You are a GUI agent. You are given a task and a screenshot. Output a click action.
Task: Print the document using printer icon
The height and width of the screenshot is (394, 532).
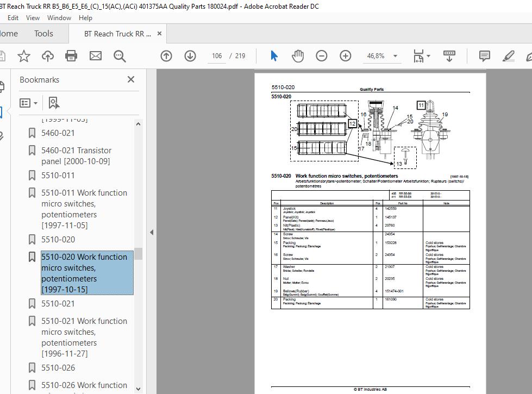[x=71, y=56]
